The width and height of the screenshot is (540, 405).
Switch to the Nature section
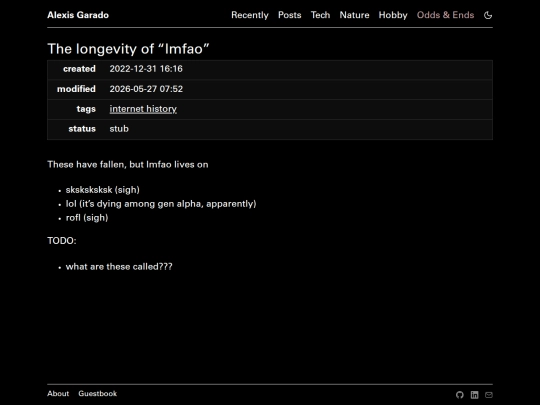pos(354,15)
